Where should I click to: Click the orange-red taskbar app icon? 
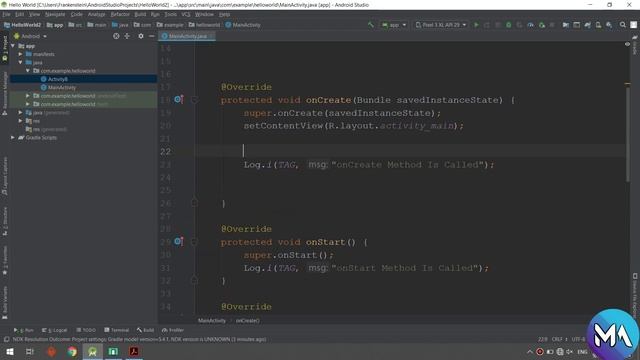(x=51, y=351)
